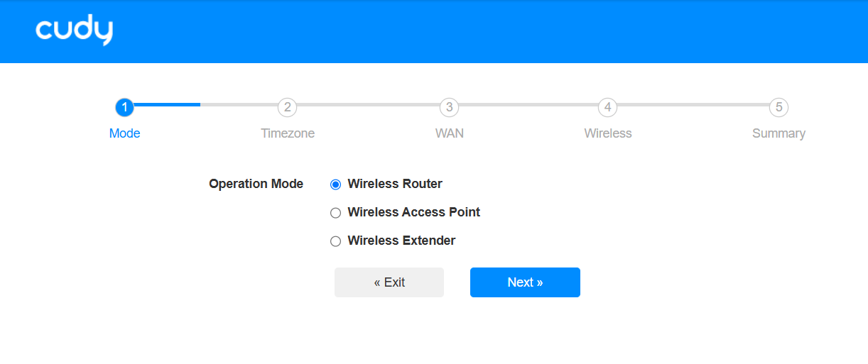This screenshot has height=364, width=868.
Task: Open the Mode step label
Action: (124, 133)
